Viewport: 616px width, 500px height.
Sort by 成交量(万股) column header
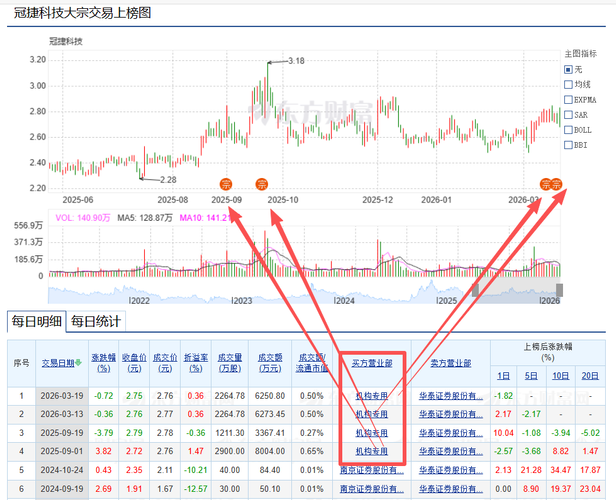pyautogui.click(x=230, y=363)
